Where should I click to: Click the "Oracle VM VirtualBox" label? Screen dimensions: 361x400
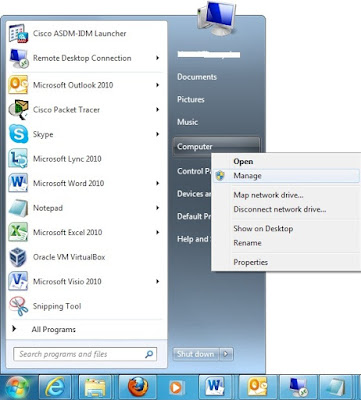[x=69, y=257]
